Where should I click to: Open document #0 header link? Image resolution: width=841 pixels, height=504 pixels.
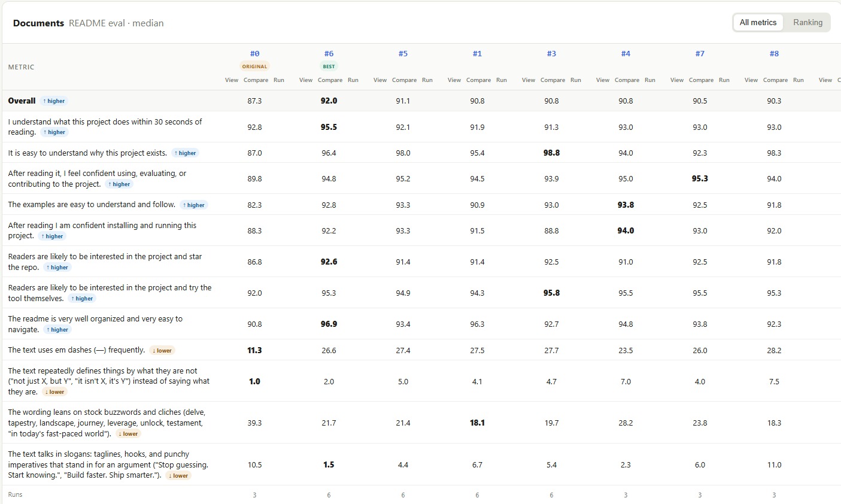(x=254, y=54)
